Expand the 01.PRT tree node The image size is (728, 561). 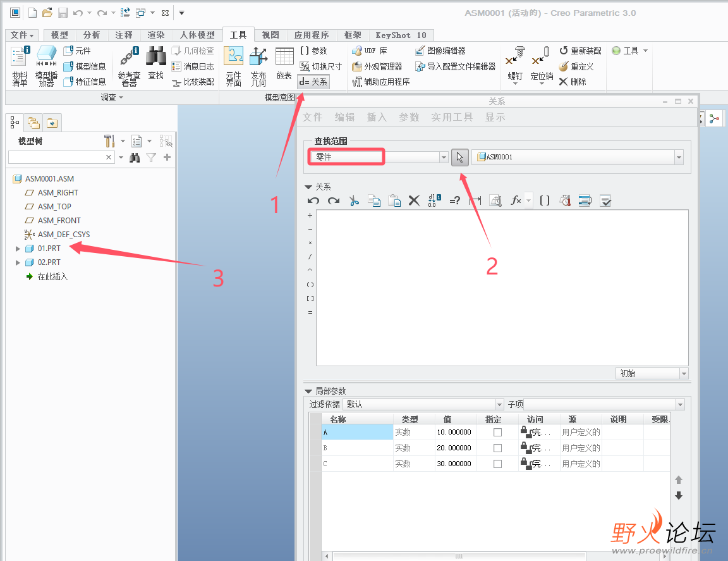18,249
